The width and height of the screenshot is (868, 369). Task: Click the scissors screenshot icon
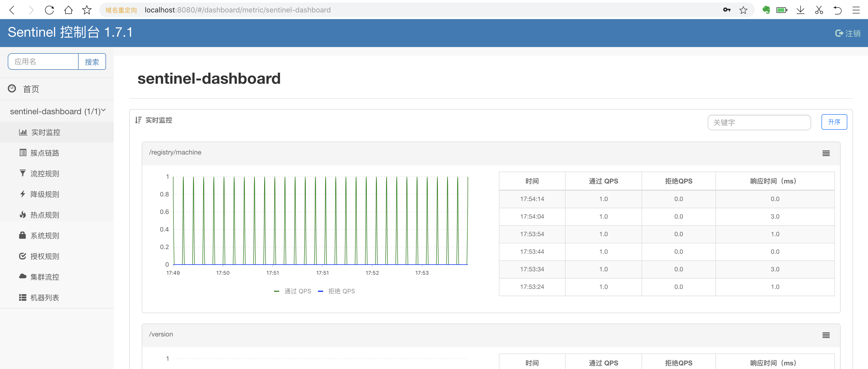pos(819,10)
